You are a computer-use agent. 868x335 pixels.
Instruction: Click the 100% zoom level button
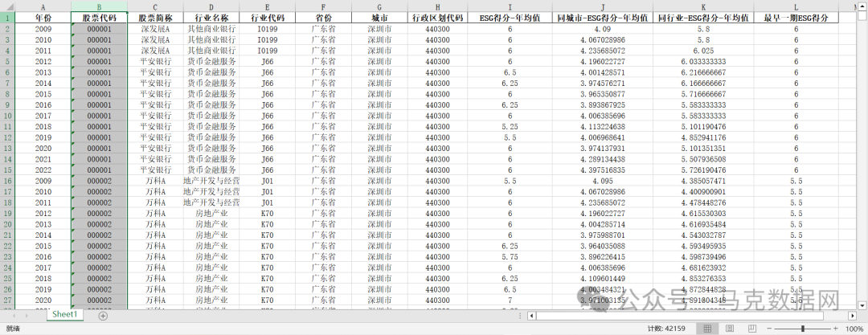pos(854,329)
